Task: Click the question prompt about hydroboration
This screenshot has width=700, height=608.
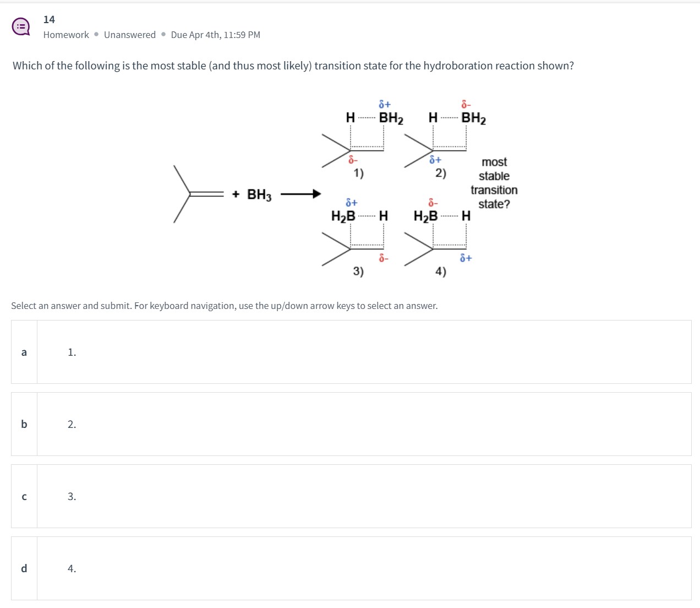Action: [293, 65]
